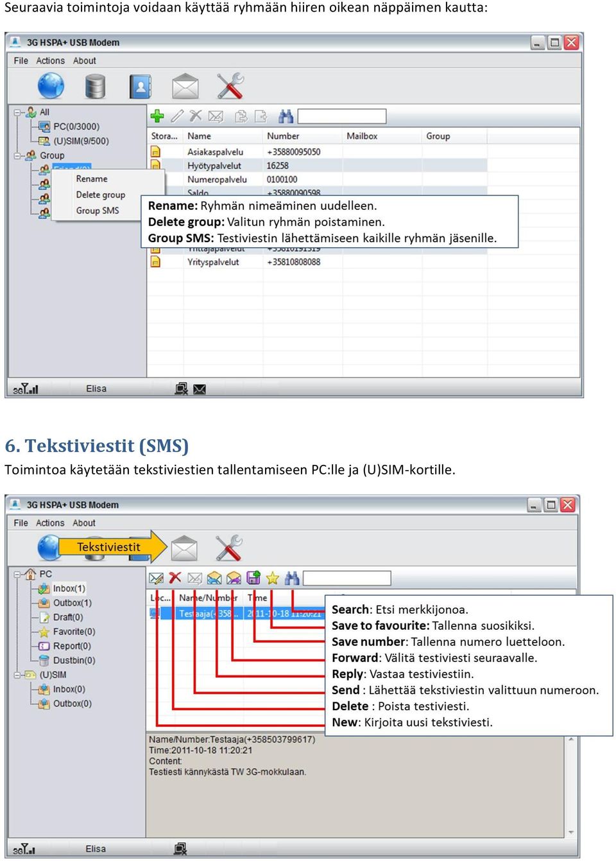Choose Group SMS from the context menu
Image resolution: width=616 pixels, height=861 pixels.
pyautogui.click(x=98, y=210)
